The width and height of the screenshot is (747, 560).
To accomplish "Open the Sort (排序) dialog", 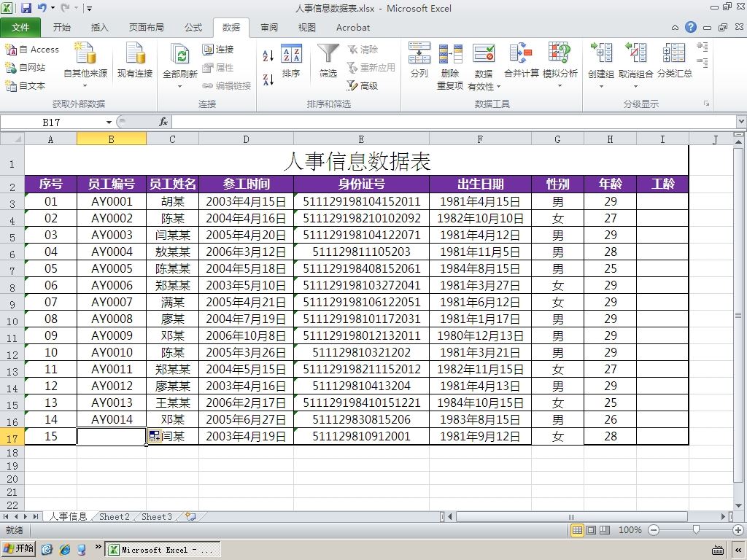I will [x=291, y=61].
